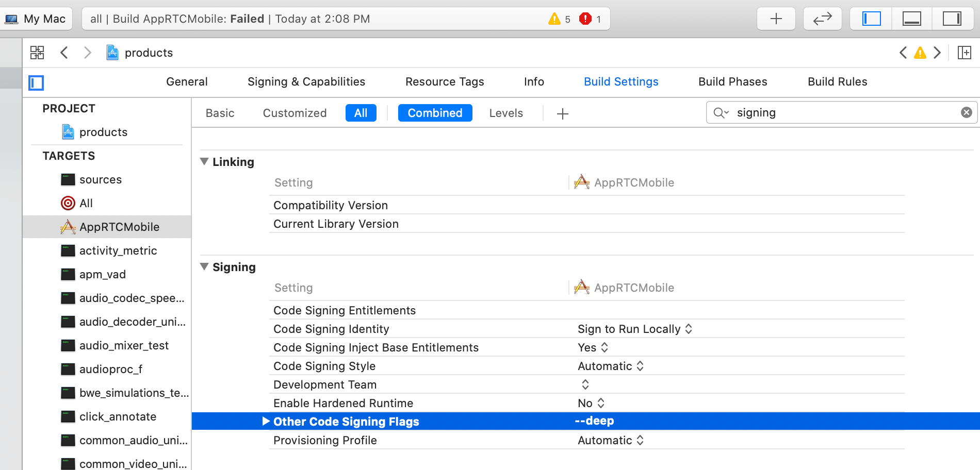Collapse the Linking section
980x470 pixels.
pyautogui.click(x=204, y=162)
